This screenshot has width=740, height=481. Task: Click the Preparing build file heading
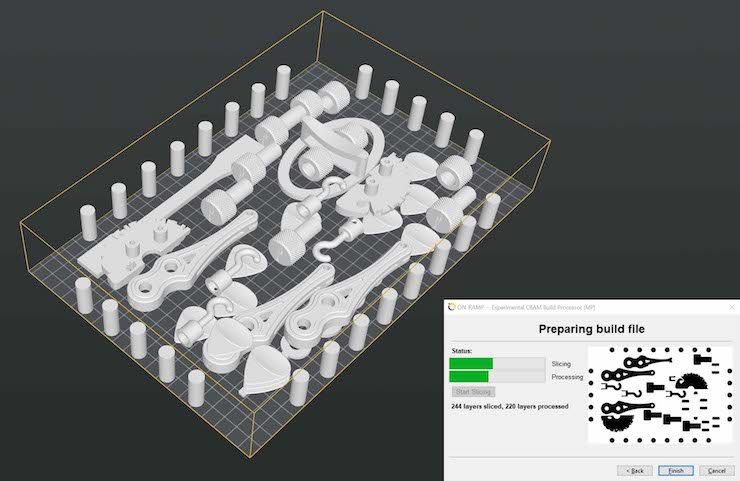[592, 328]
